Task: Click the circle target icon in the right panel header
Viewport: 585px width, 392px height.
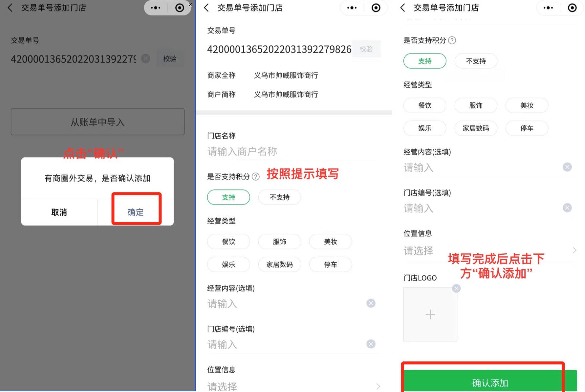Action: click(572, 8)
